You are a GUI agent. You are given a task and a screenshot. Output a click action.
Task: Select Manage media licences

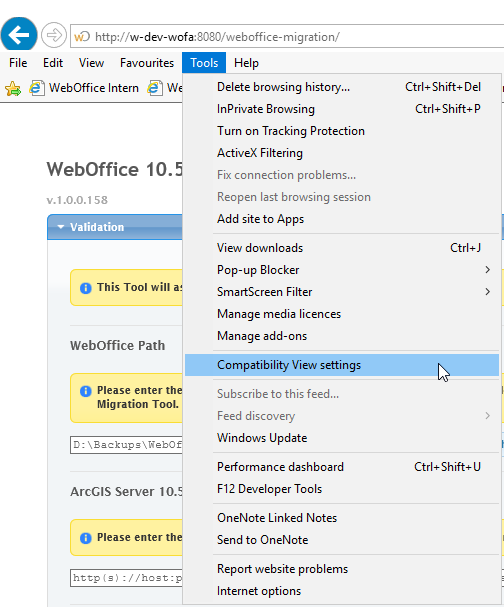coord(342,314)
